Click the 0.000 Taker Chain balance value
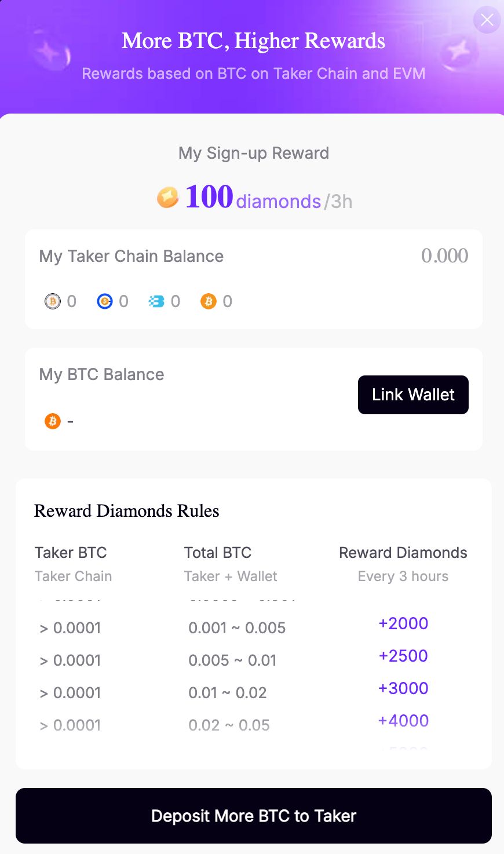 (x=444, y=256)
